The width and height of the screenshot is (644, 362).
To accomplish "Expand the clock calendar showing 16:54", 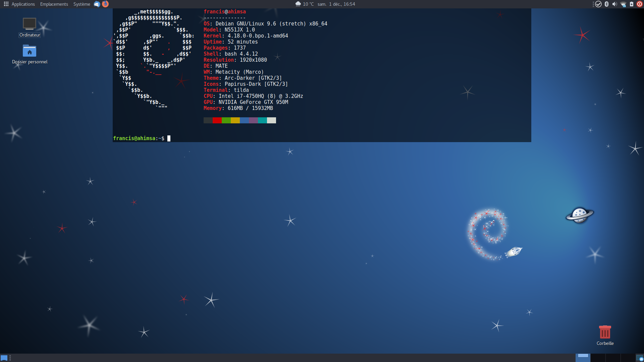I will coord(336,4).
